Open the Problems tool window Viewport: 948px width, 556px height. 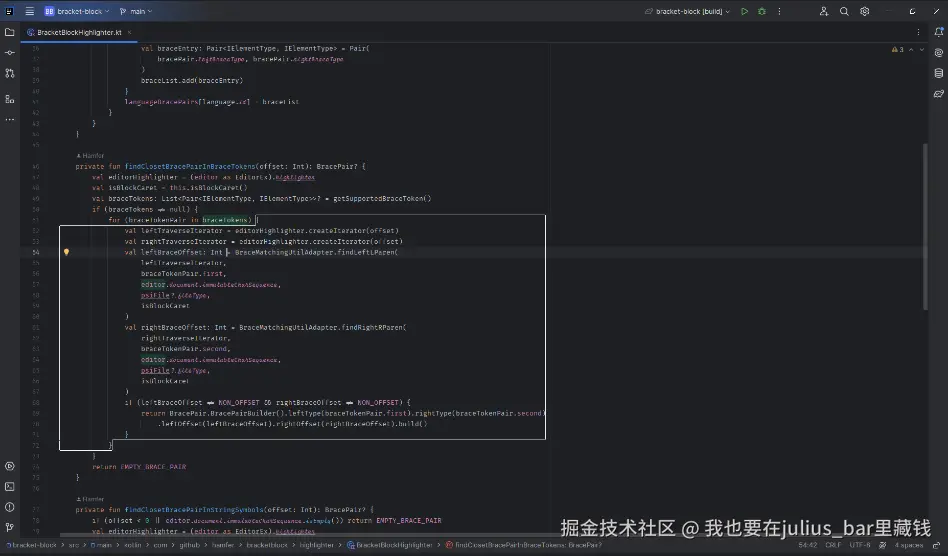coord(10,507)
